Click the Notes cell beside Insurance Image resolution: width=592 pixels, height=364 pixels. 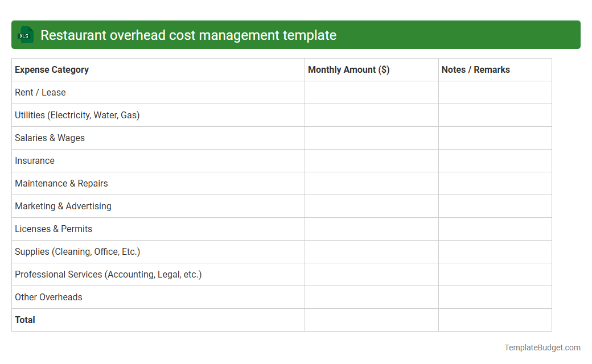click(x=495, y=160)
